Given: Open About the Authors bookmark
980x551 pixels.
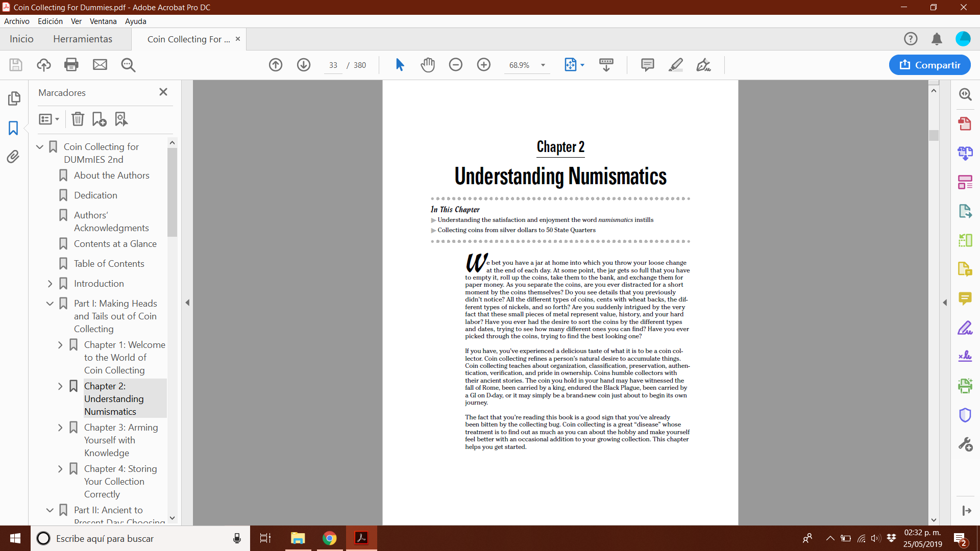Looking at the screenshot, I should click(112, 176).
